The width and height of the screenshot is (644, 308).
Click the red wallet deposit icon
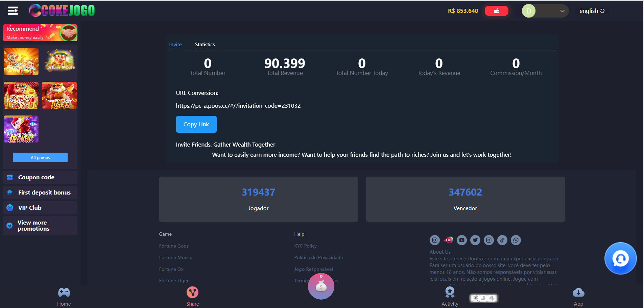pos(496,11)
